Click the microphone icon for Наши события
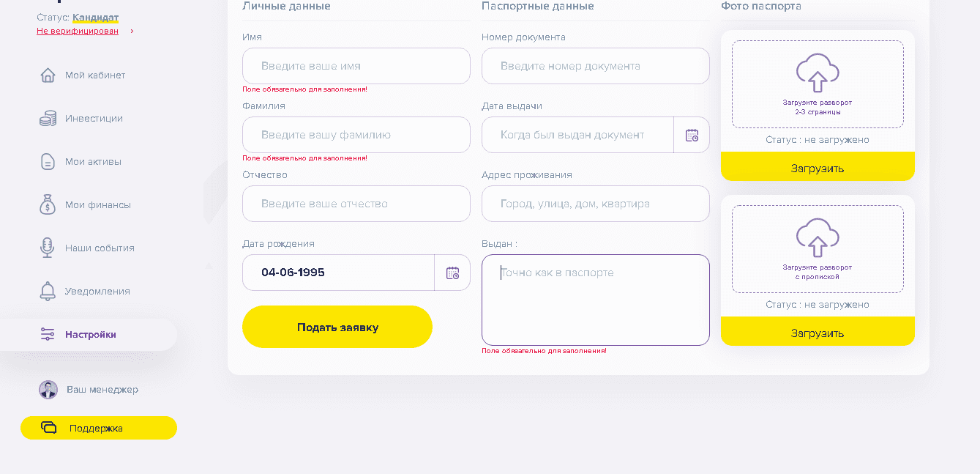Image resolution: width=980 pixels, height=474 pixels. point(48,248)
